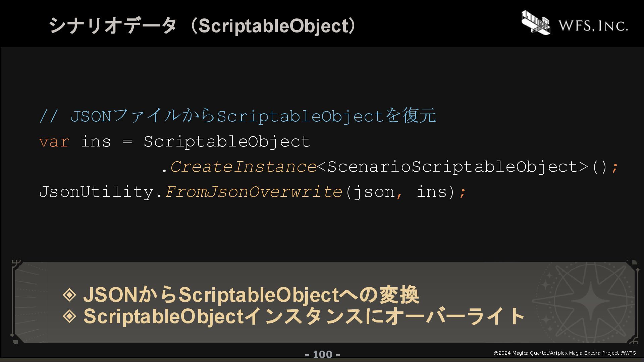Click the first diamond bullet before JSON
The height and width of the screenshot is (362, 644).
click(x=69, y=295)
